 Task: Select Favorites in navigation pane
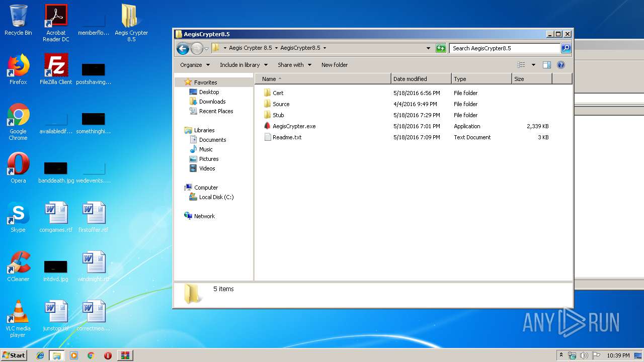click(205, 82)
